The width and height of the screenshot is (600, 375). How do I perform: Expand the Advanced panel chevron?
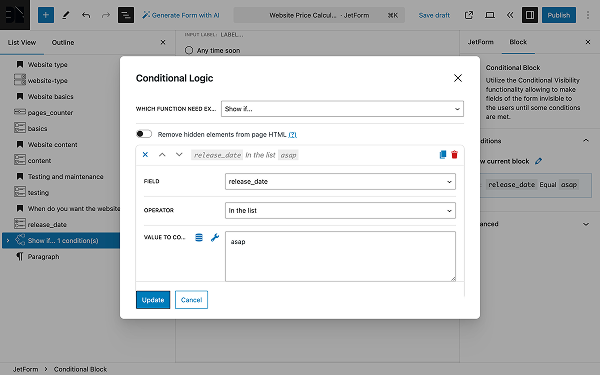click(586, 224)
